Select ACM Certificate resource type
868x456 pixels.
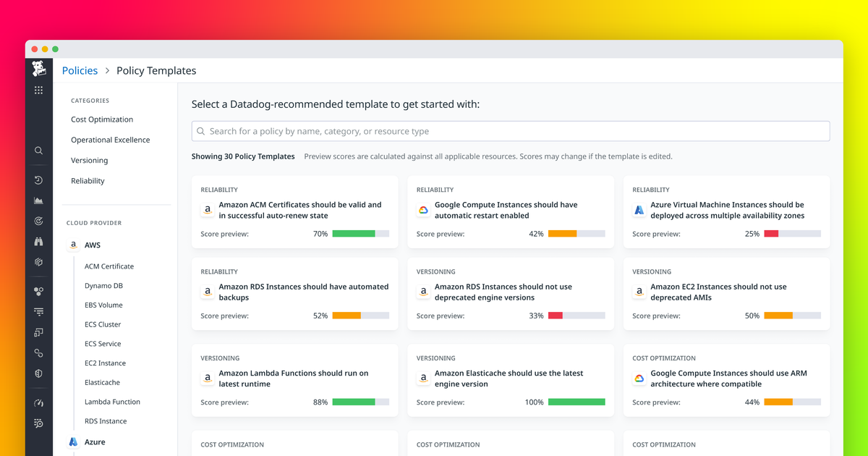click(109, 266)
